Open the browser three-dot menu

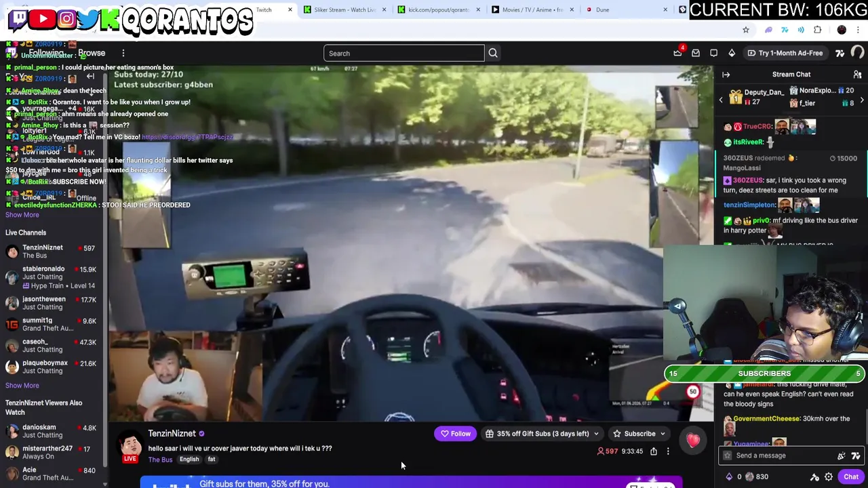(859, 30)
